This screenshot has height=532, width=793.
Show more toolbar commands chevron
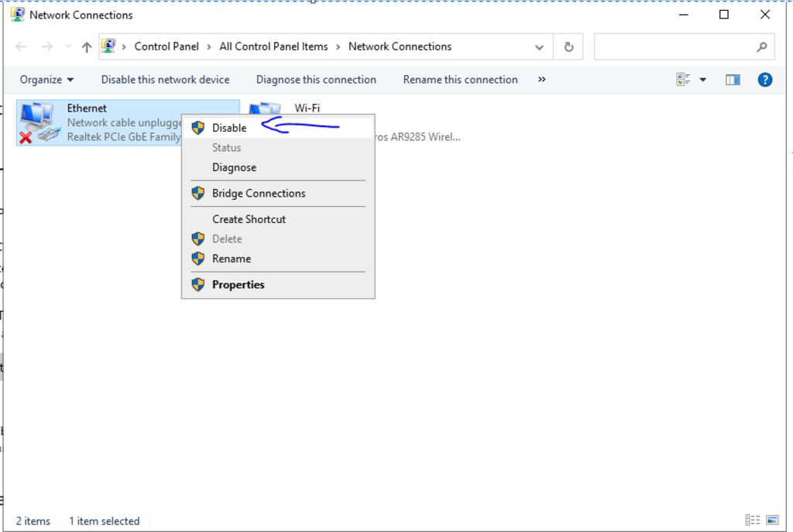click(541, 80)
